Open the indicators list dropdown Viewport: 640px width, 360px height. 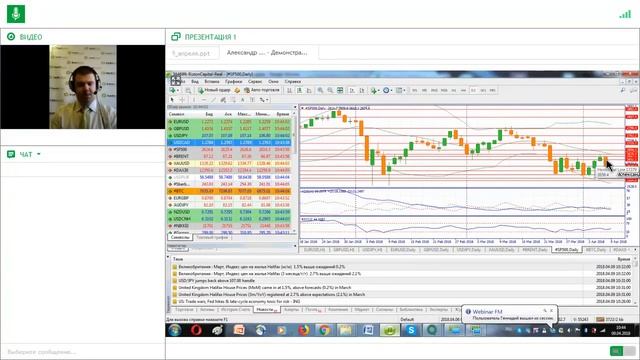[x=375, y=91]
